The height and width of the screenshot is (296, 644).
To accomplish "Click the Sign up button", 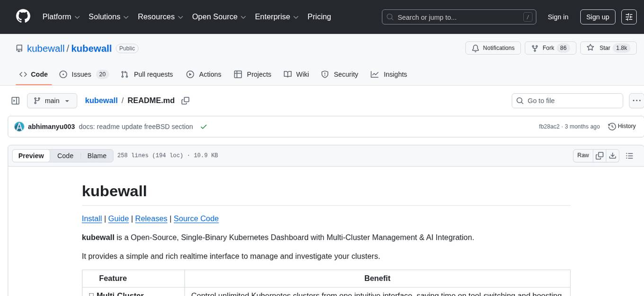I will coord(597,17).
